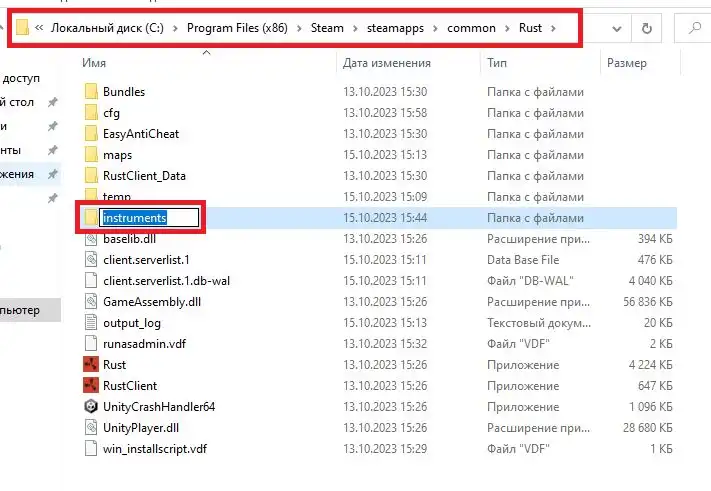711x491 pixels.
Task: Click inside the search box
Action: coord(693,29)
